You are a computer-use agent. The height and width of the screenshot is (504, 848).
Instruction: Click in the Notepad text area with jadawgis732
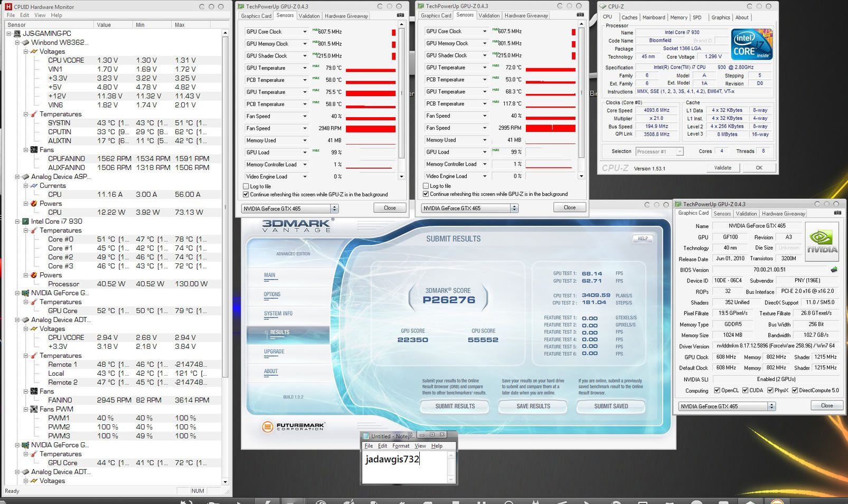405,467
